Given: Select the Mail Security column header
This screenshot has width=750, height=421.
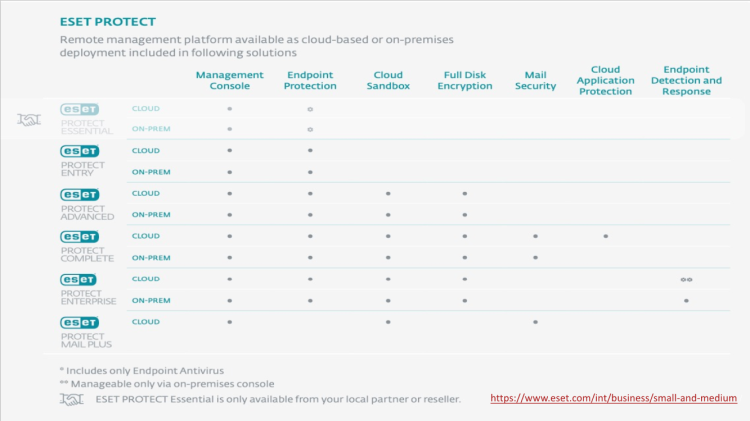Looking at the screenshot, I should pos(535,80).
